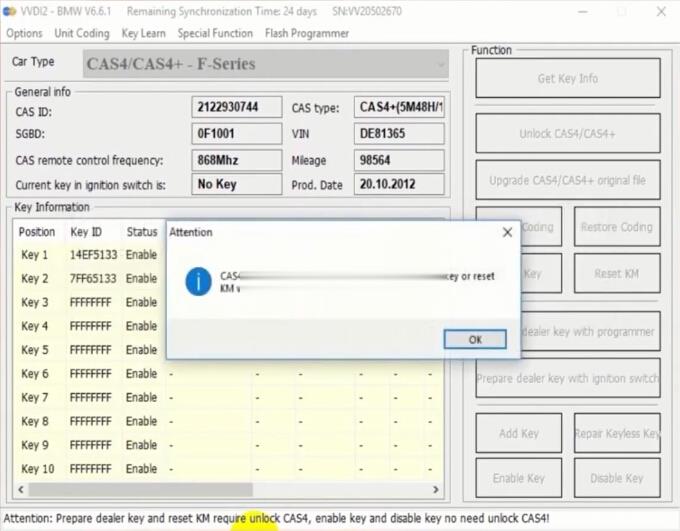Select the Key 10 row
This screenshot has height=531, width=680.
(228, 469)
